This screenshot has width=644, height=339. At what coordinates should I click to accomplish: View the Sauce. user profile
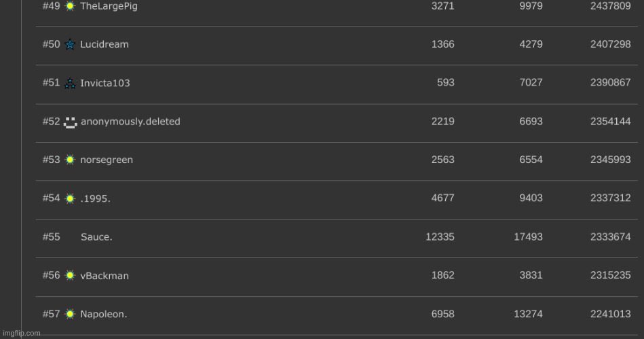[x=96, y=237]
